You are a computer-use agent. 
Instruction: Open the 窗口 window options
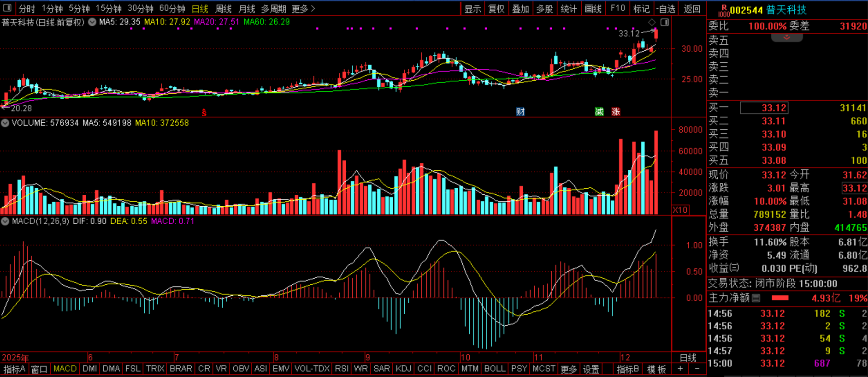[39, 369]
